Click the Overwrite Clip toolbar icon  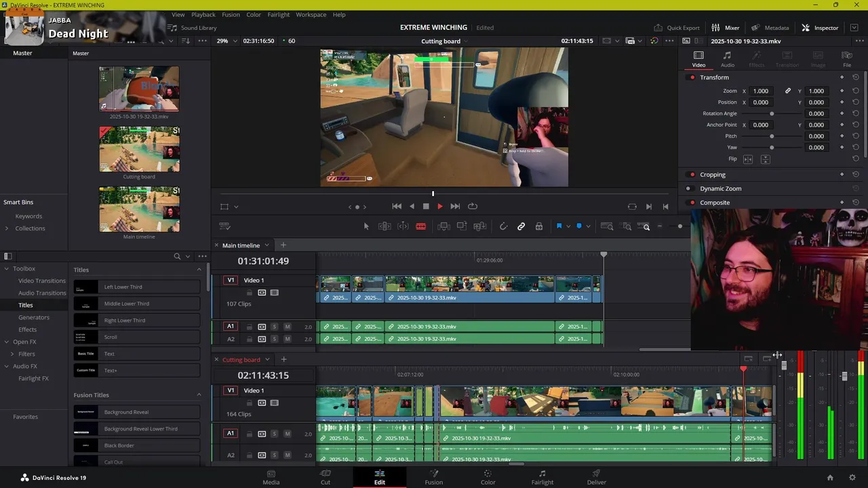[x=462, y=226]
